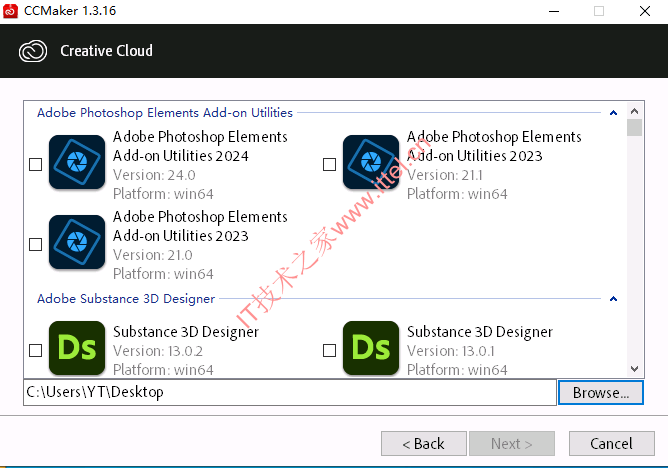The height and width of the screenshot is (468, 668).
Task: Close the CCMaker window
Action: [x=645, y=11]
